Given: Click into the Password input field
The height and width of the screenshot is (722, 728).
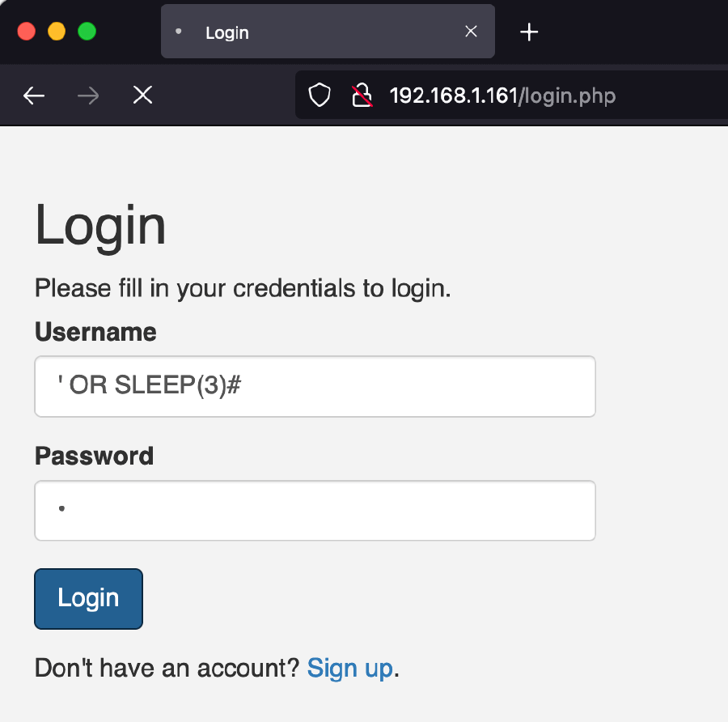Looking at the screenshot, I should tap(315, 511).
